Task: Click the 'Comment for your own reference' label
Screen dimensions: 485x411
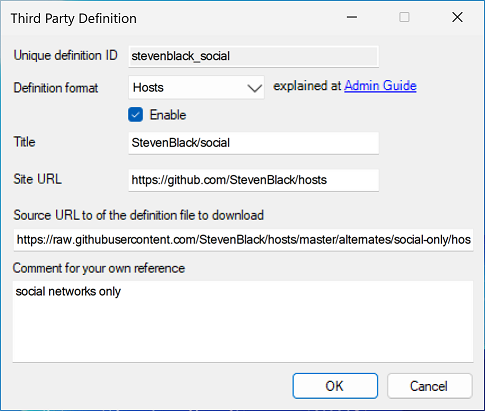Action: [99, 268]
